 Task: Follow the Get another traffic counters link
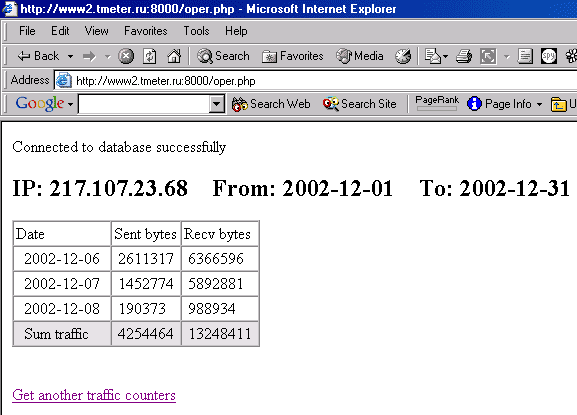point(94,396)
